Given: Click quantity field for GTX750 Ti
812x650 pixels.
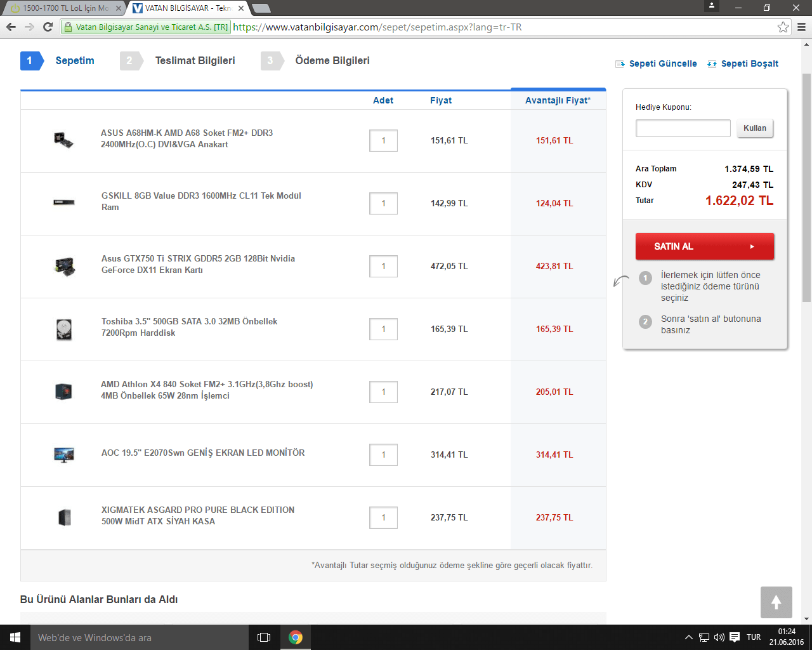Looking at the screenshot, I should coord(383,266).
